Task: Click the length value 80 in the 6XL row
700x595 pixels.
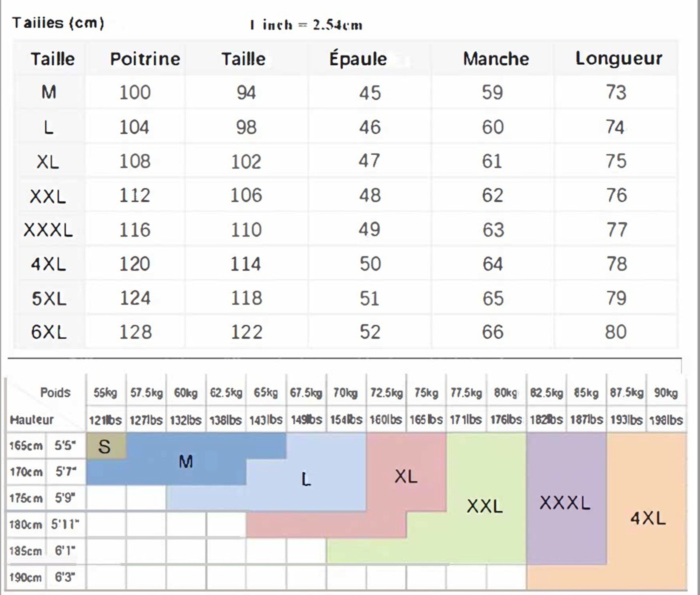Action: point(616,332)
